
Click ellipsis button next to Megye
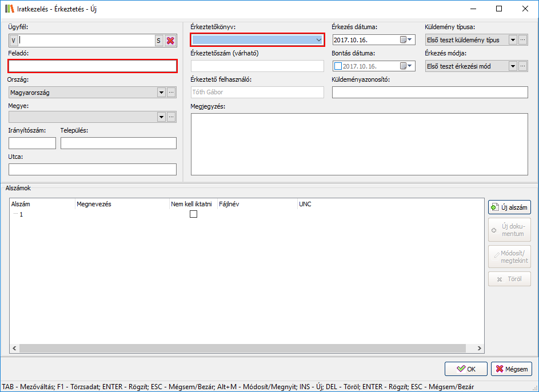tap(171, 117)
